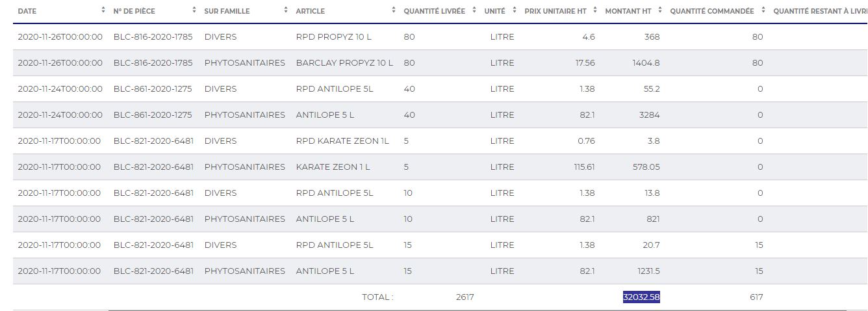Click the Quantité restant à livrer header
This screenshot has height=311, width=868.
pos(820,11)
